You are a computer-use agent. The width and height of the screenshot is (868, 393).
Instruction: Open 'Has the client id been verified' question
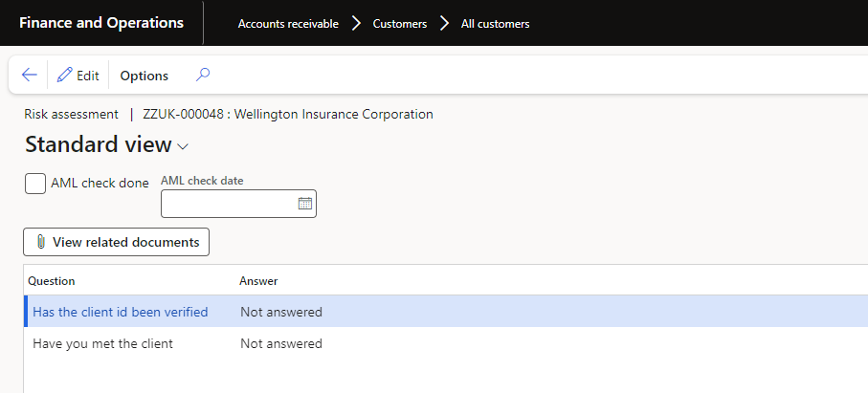(121, 312)
